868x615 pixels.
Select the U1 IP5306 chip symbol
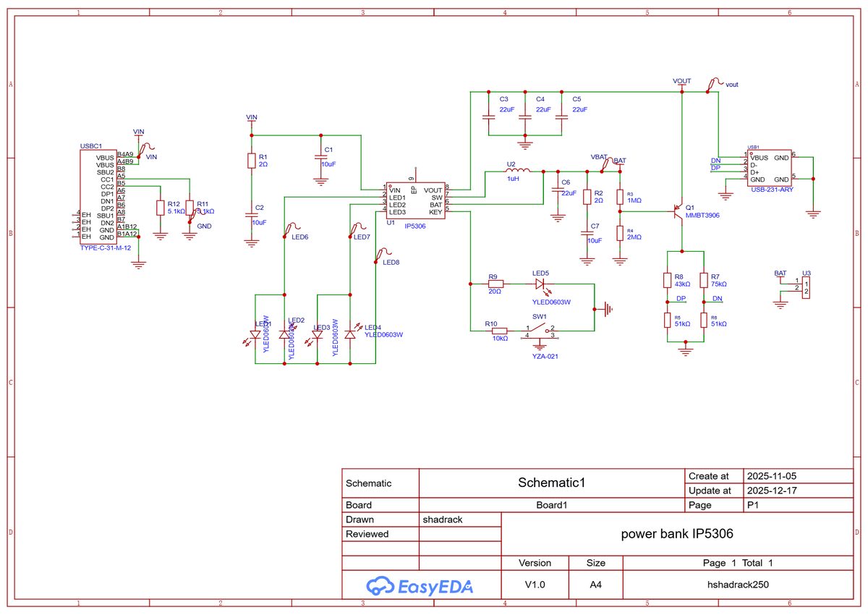(416, 200)
